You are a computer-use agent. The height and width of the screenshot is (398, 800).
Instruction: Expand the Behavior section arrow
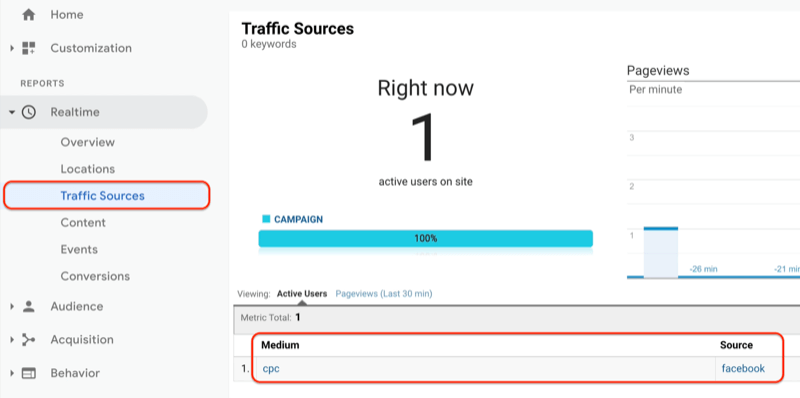pos(12,374)
